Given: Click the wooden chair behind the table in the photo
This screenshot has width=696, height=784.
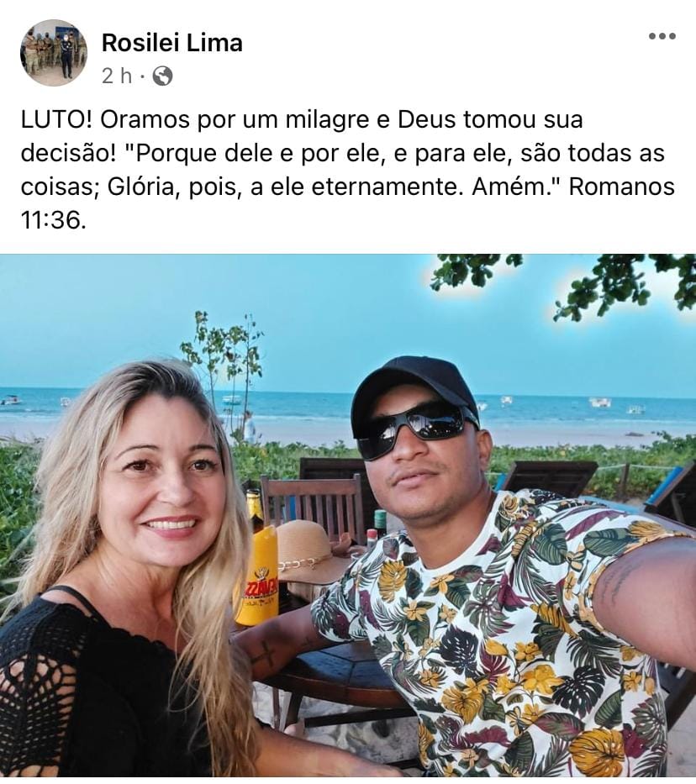Looking at the screenshot, I should (314, 505).
